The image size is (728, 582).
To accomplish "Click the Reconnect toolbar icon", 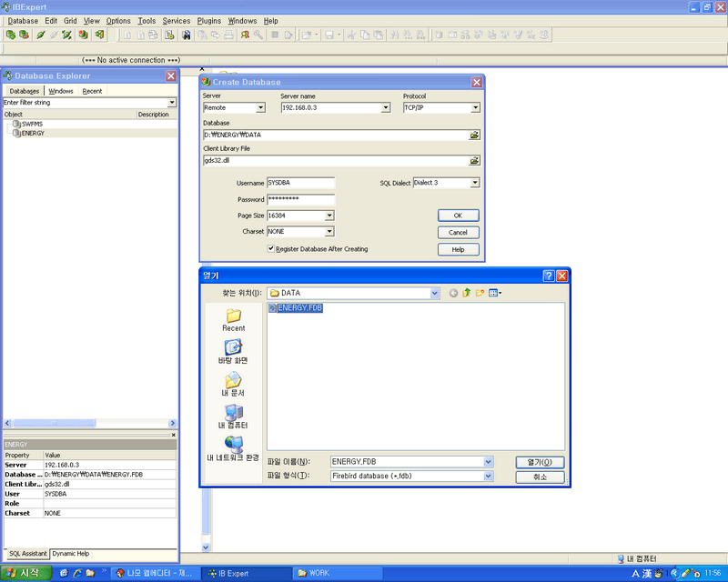I will point(67,35).
